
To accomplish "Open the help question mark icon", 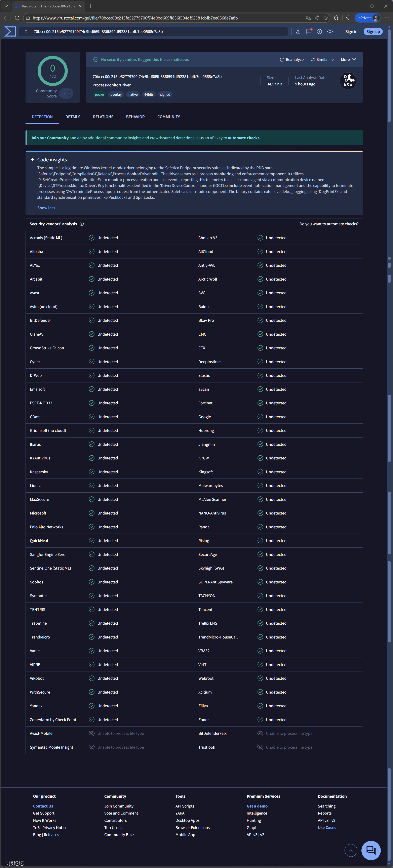I will coord(319,31).
